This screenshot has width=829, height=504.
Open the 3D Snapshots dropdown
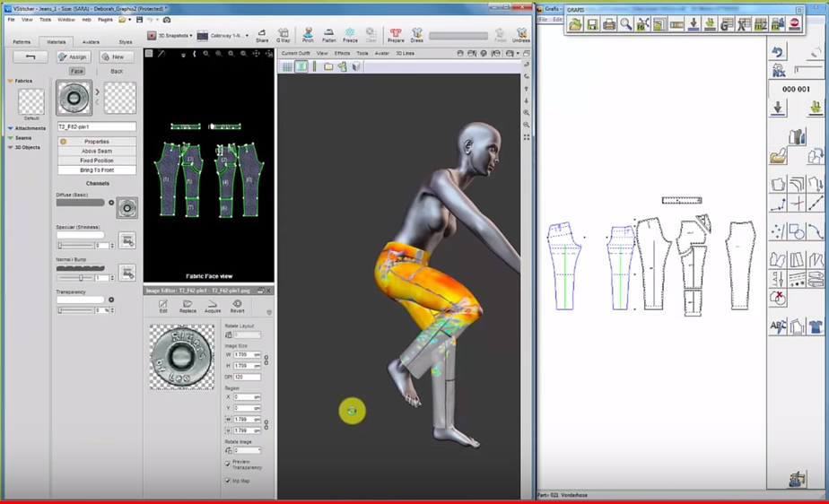coord(170,36)
